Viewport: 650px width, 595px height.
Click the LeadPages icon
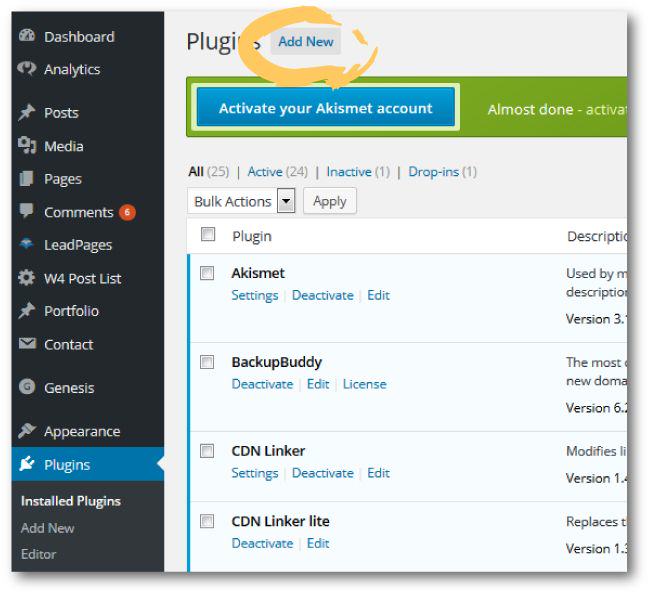pyautogui.click(x=27, y=244)
